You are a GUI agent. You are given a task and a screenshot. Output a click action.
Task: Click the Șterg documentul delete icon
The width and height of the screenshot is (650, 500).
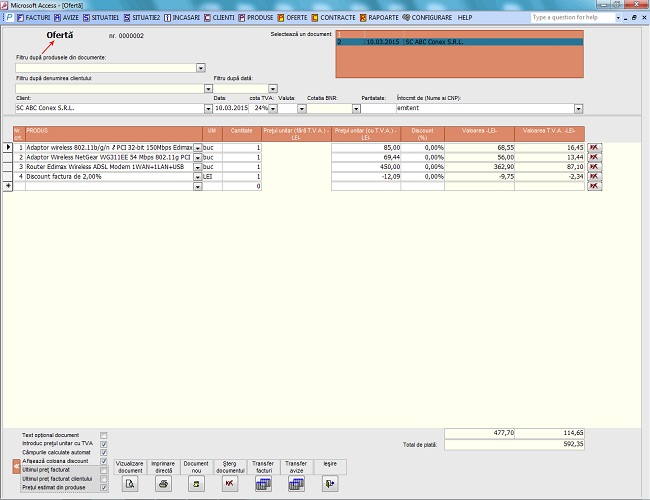(230, 484)
